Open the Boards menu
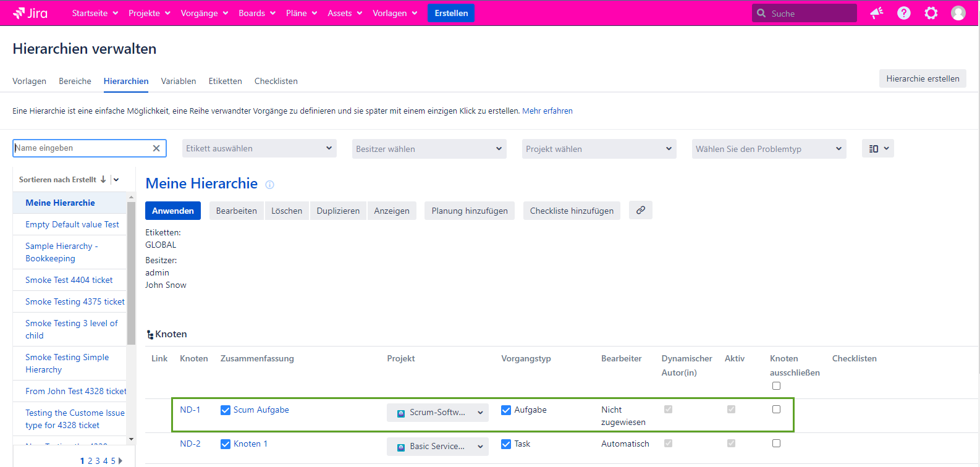 [256, 13]
